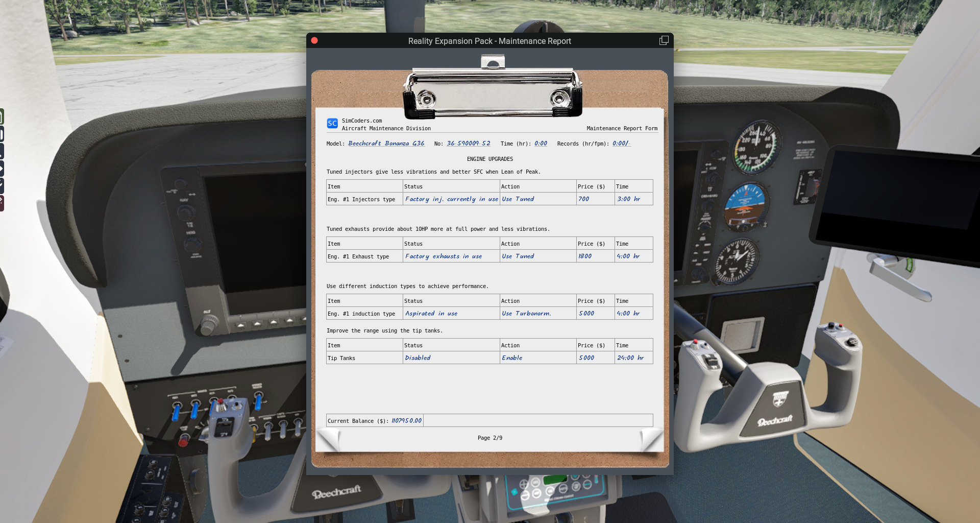Image resolution: width=980 pixels, height=523 pixels.
Task: Click status Aspirated in use
Action: (431, 314)
